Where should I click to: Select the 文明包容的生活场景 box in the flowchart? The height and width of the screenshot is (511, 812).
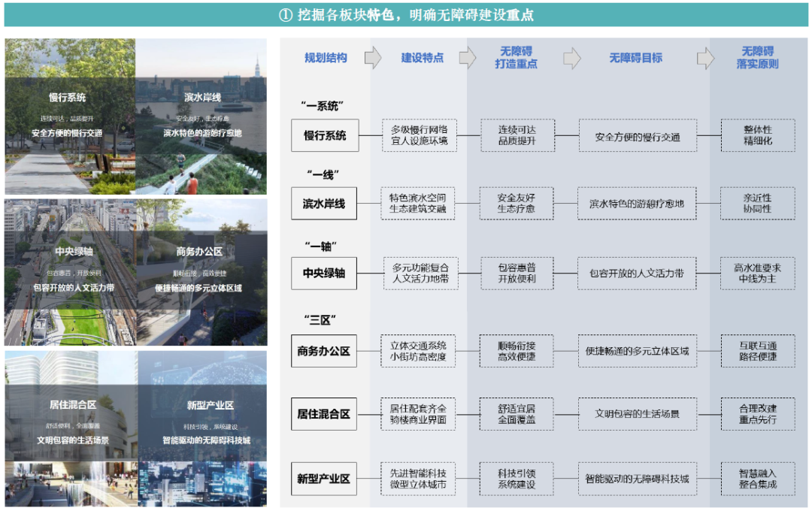(637, 414)
